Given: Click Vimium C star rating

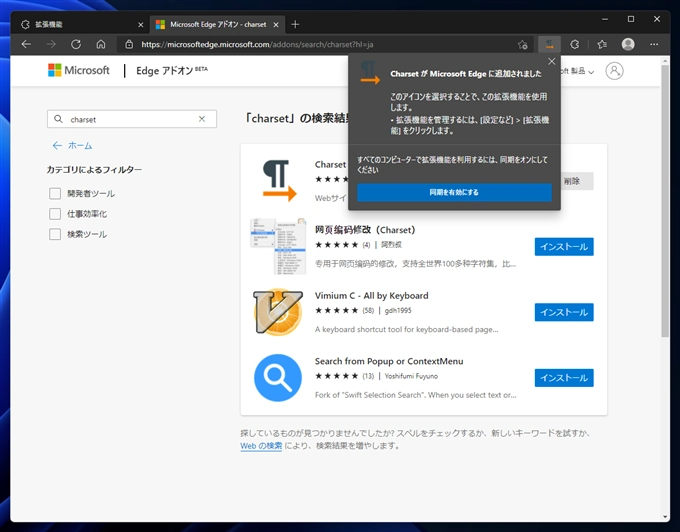Looking at the screenshot, I should (x=337, y=310).
